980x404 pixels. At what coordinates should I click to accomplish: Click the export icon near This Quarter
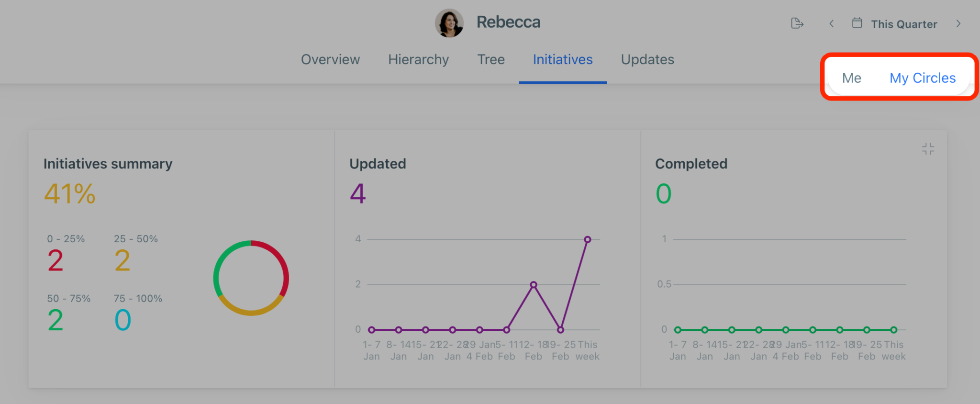click(x=797, y=23)
